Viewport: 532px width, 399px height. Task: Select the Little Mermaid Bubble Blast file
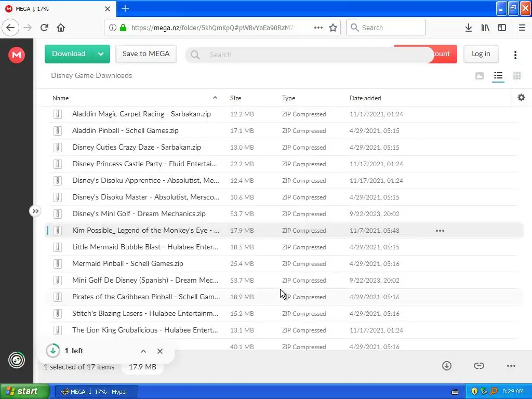[x=283, y=247]
